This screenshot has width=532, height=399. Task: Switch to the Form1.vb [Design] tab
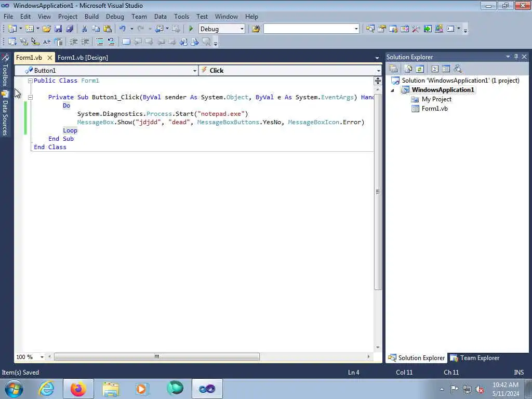tap(83, 58)
